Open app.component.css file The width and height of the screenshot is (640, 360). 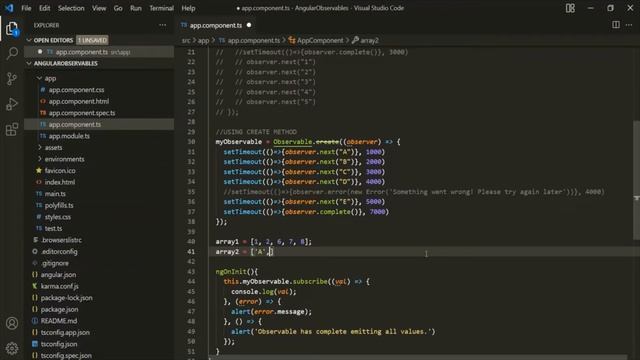pos(76,90)
